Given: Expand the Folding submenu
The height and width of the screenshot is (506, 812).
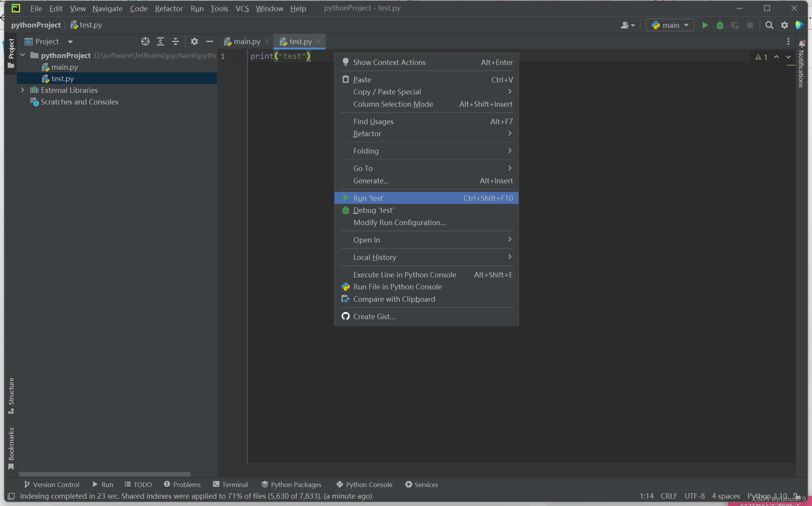Looking at the screenshot, I should pos(426,151).
